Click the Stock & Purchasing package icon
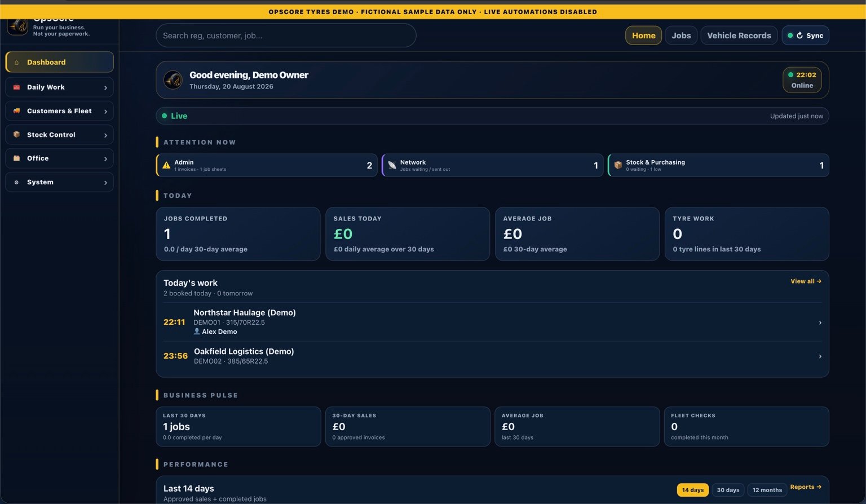866x504 pixels. tap(618, 165)
